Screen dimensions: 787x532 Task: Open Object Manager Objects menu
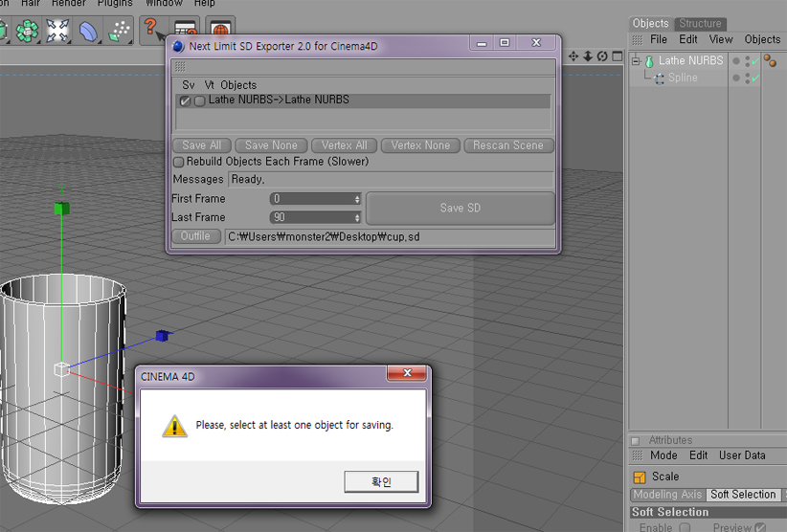pyautogui.click(x=762, y=39)
